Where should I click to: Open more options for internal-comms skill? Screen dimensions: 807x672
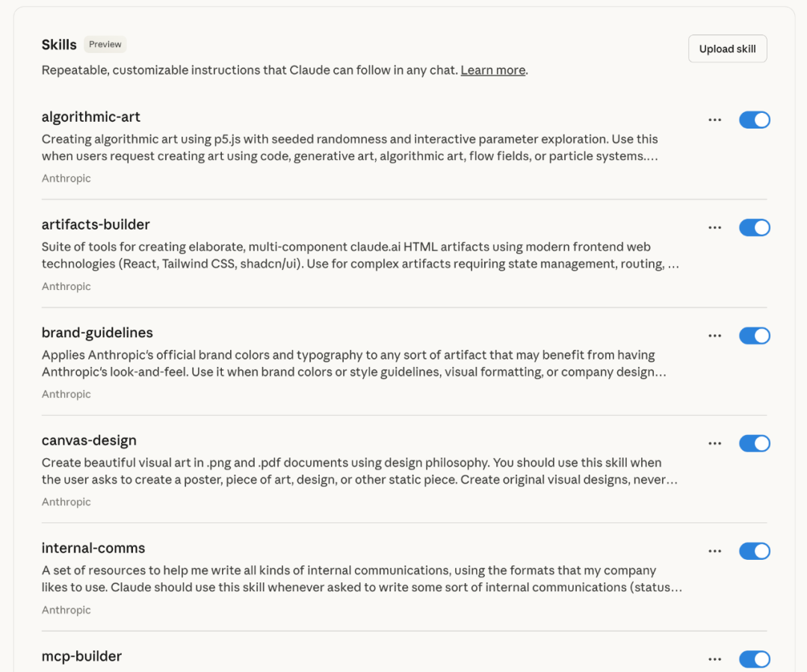click(x=715, y=552)
